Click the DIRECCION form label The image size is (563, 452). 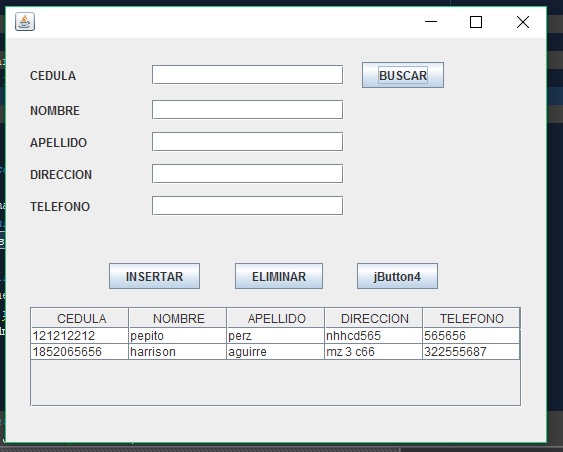click(61, 174)
